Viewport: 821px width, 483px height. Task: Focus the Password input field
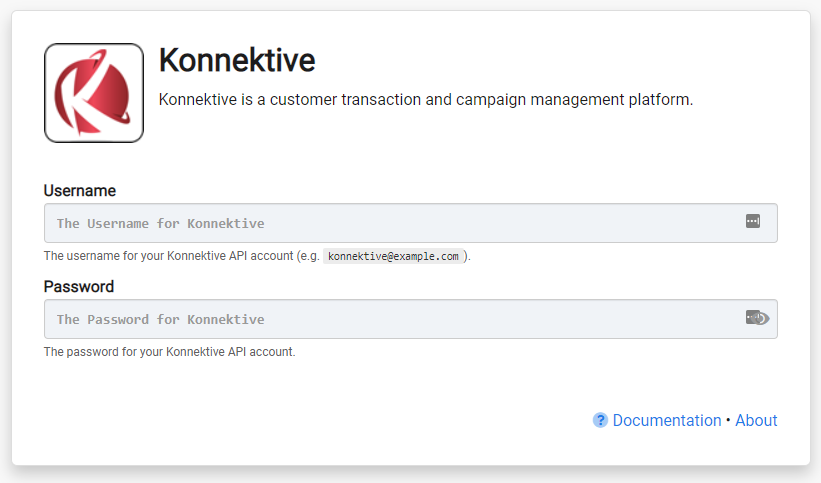tap(410, 319)
